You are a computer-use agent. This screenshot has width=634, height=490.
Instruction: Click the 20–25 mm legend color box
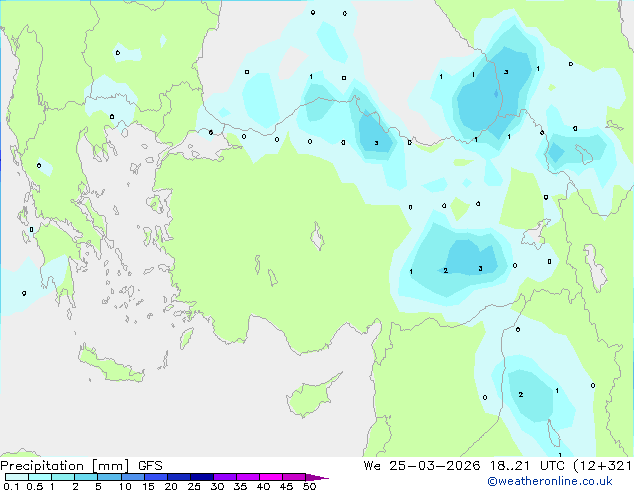click(179, 477)
